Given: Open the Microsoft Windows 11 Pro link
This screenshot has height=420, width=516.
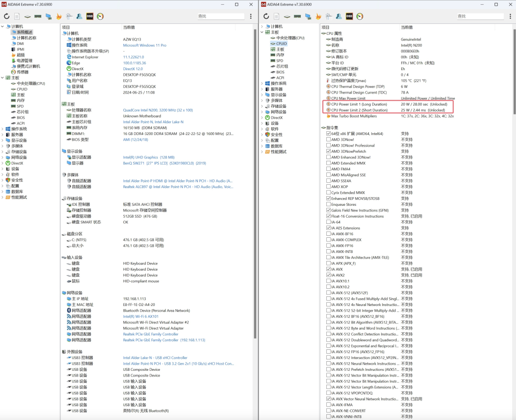Looking at the screenshot, I should pos(144,45).
